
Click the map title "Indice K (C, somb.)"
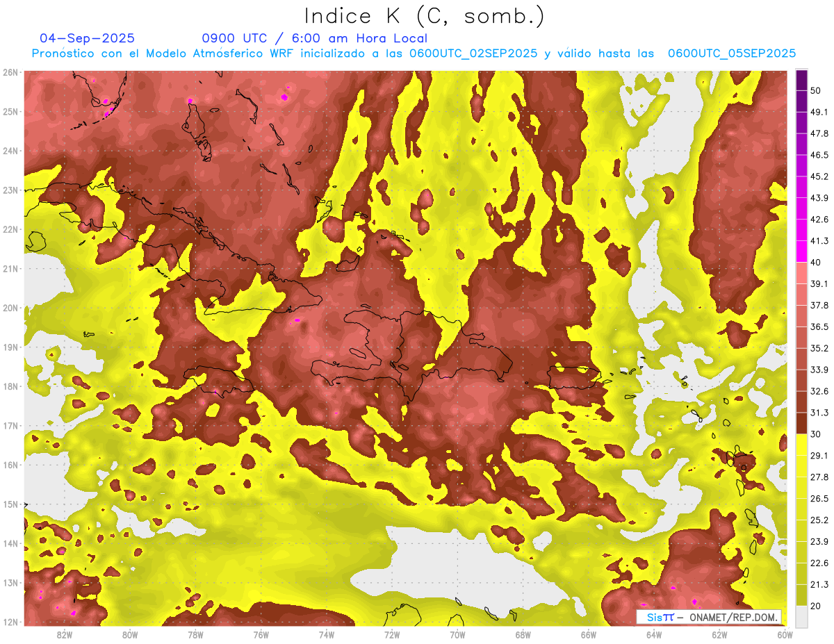coord(425,17)
